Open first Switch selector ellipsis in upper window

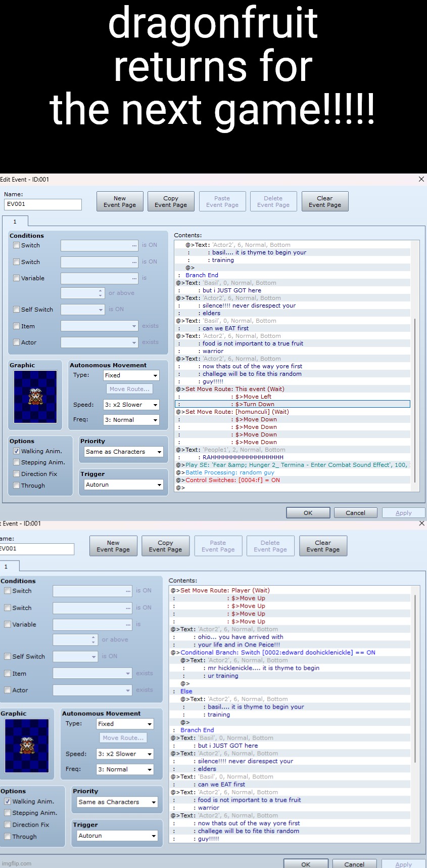click(x=134, y=245)
